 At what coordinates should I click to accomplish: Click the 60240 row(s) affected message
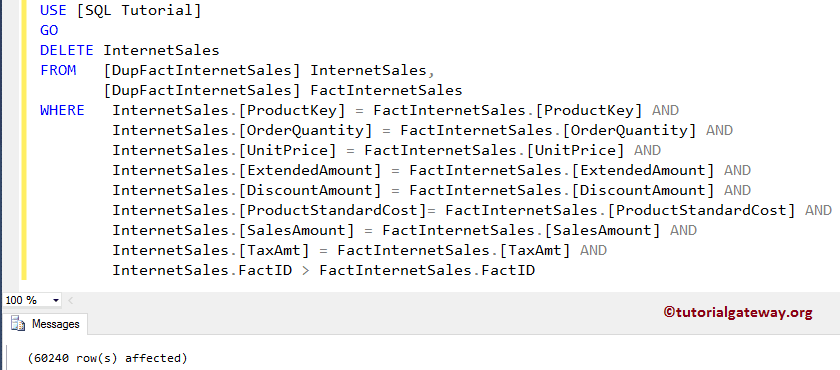click(108, 358)
